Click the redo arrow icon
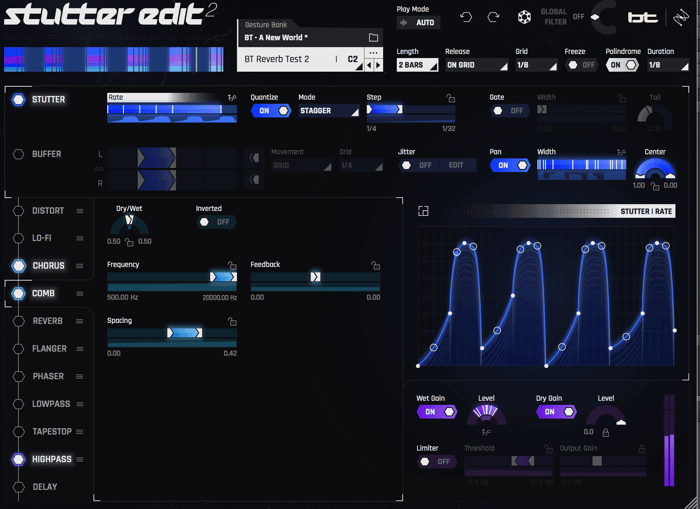The image size is (700, 509). (x=493, y=17)
